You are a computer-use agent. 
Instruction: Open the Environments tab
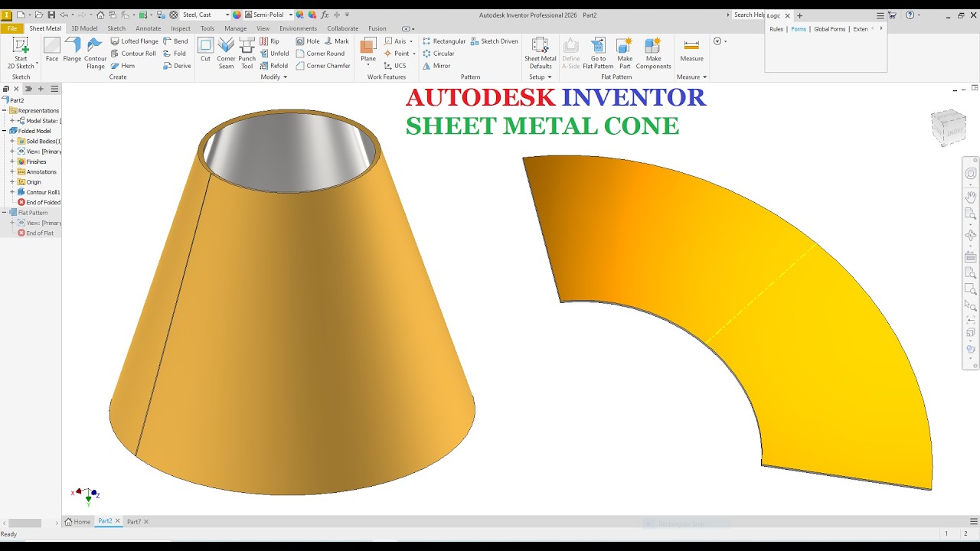click(x=298, y=28)
